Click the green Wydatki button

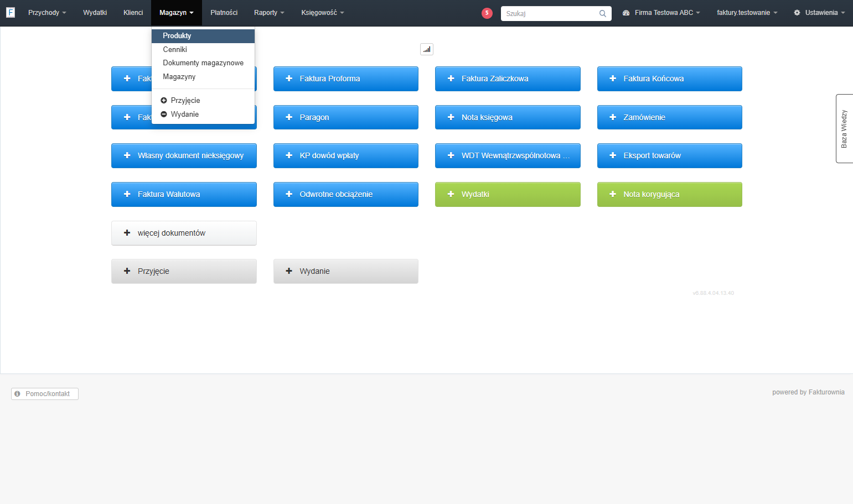508,194
